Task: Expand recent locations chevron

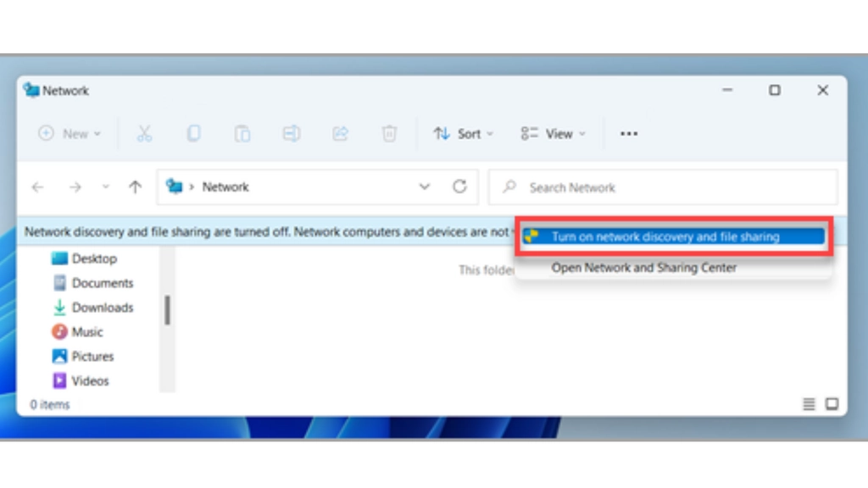Action: click(x=106, y=187)
